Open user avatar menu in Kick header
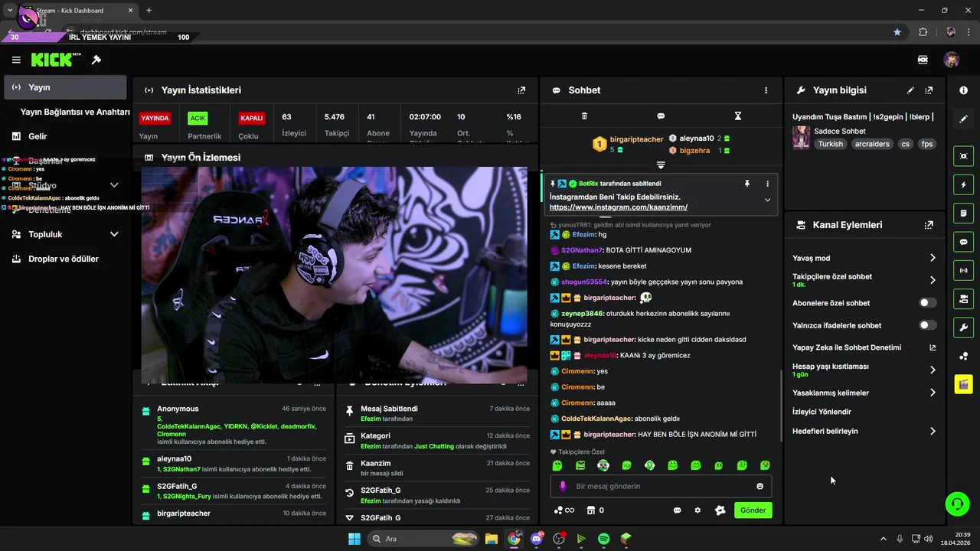Viewport: 980px width, 551px height. point(951,60)
